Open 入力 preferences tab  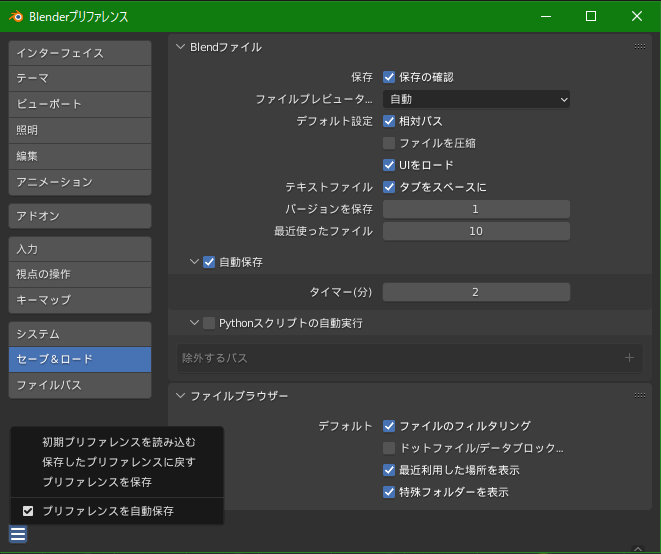point(80,249)
